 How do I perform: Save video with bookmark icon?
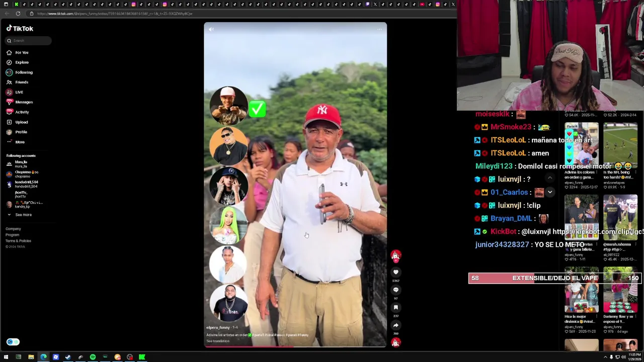(x=396, y=307)
